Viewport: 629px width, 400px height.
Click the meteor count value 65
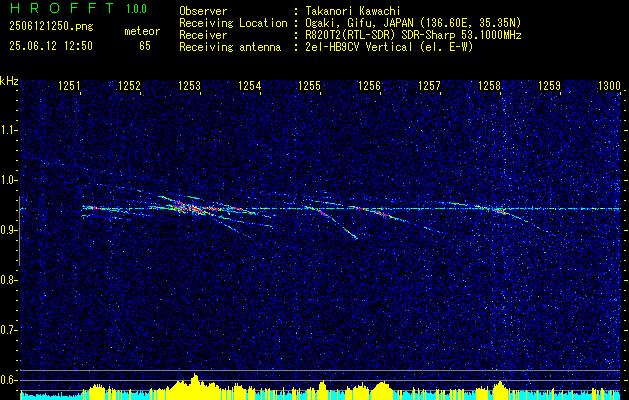pos(145,46)
